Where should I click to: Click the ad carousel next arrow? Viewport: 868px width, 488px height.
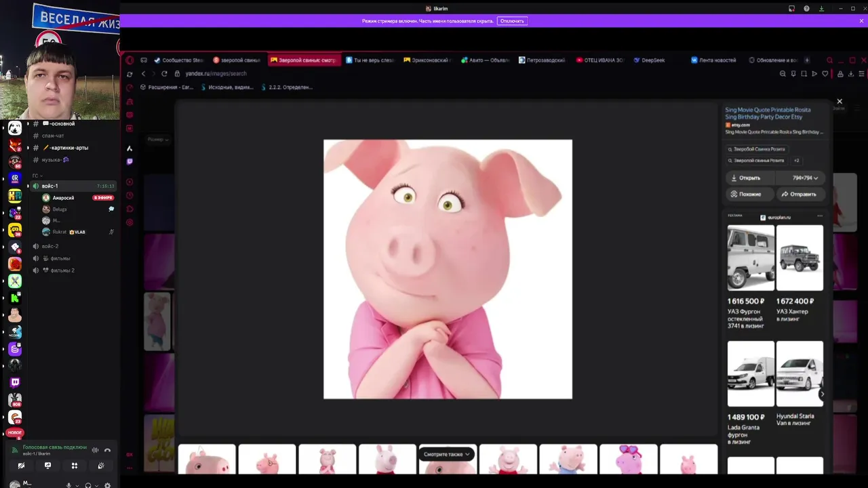coord(822,394)
